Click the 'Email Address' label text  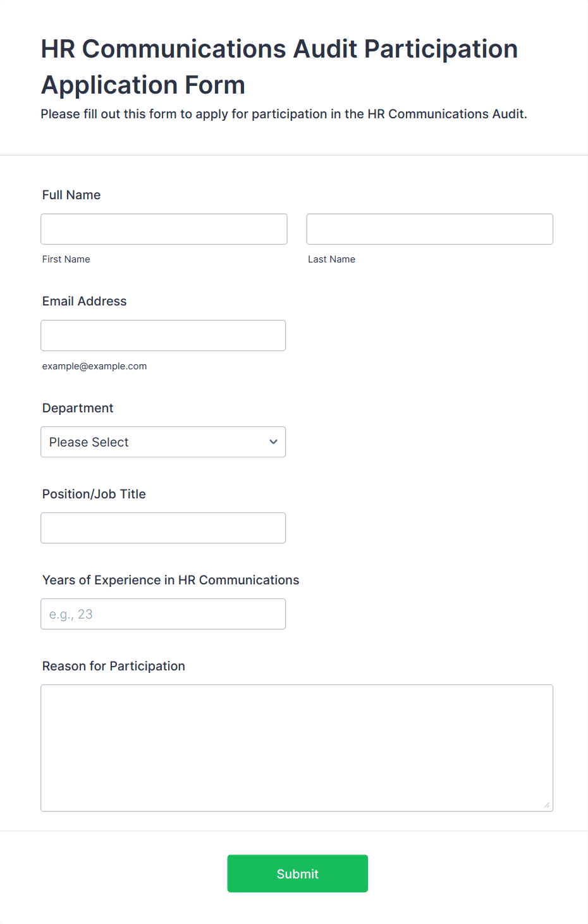84,301
